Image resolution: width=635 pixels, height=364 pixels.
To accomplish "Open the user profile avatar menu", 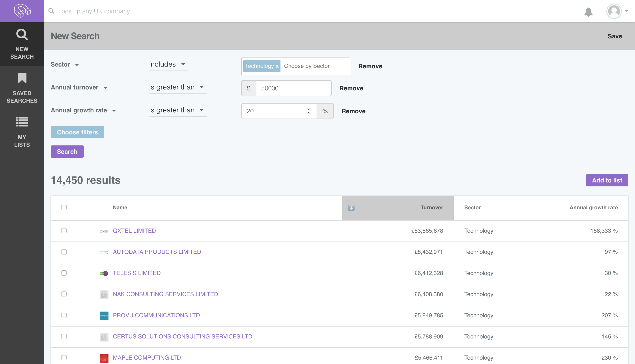I will [614, 11].
